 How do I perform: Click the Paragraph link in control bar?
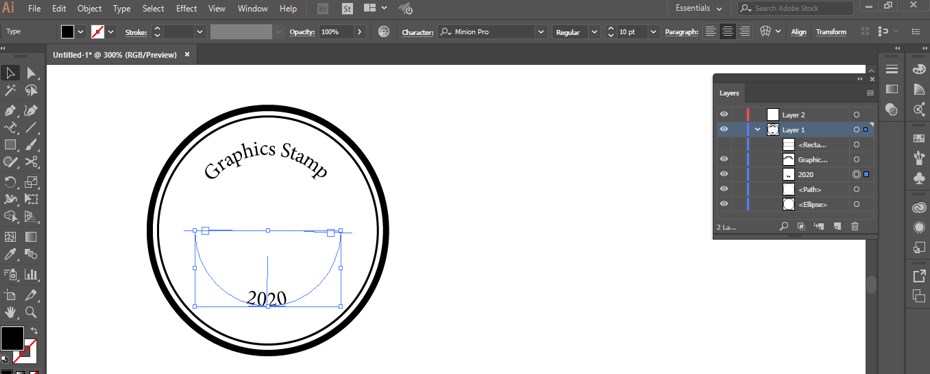pyautogui.click(x=681, y=32)
